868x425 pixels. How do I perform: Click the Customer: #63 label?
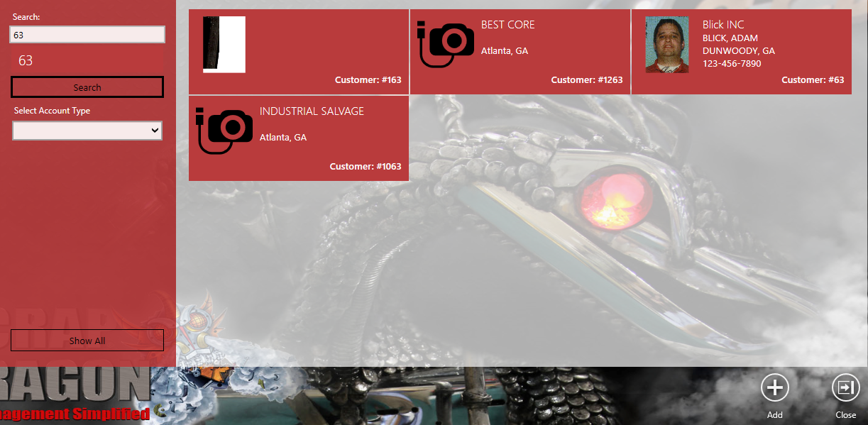coord(813,80)
